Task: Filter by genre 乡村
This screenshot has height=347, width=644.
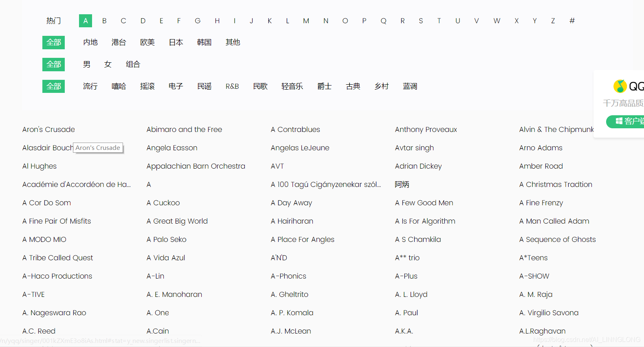Action: (x=382, y=86)
